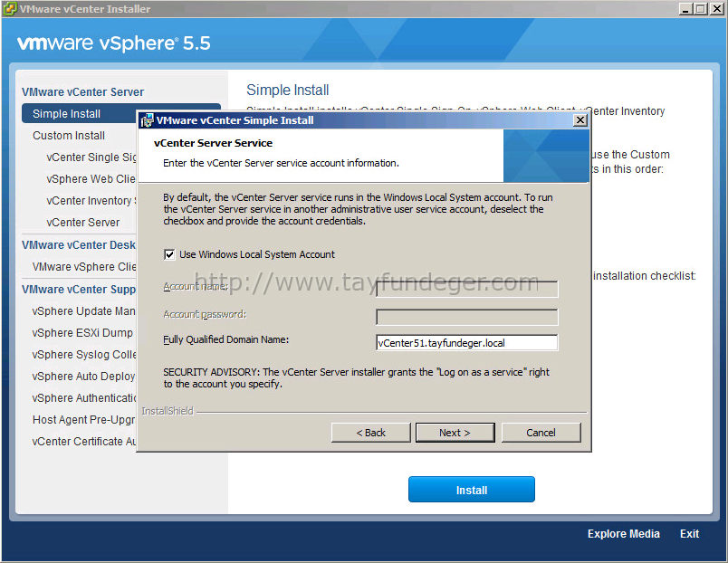Screen dimensions: 728x563
Task: Click the Back button in dialog
Action: coord(370,433)
